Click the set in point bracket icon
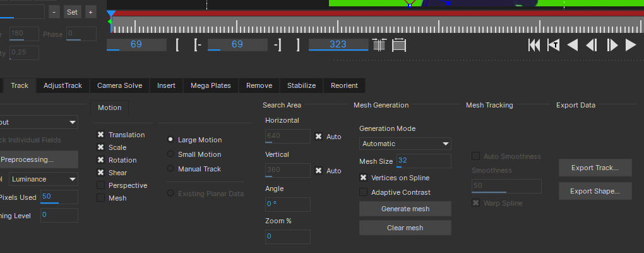The width and height of the screenshot is (644, 253). [177, 45]
